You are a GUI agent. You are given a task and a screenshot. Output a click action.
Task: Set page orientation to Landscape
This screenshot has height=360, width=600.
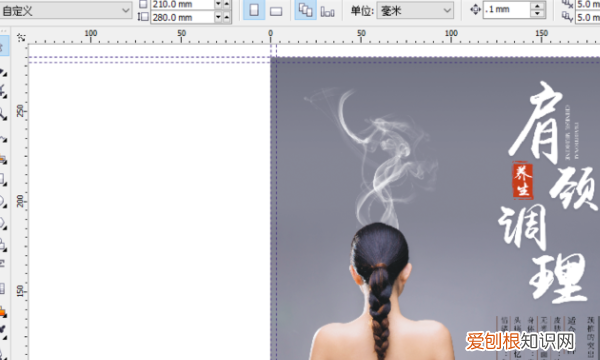pyautogui.click(x=276, y=11)
